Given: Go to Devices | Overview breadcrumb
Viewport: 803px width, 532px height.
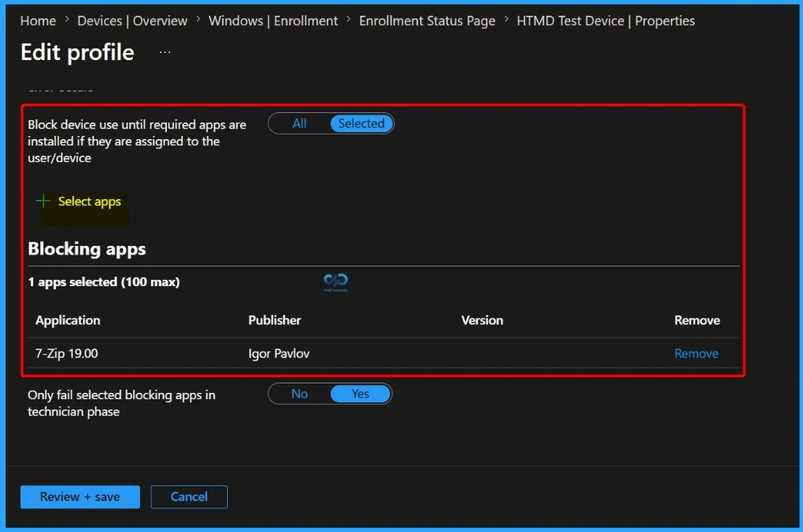Looking at the screenshot, I should [x=132, y=21].
